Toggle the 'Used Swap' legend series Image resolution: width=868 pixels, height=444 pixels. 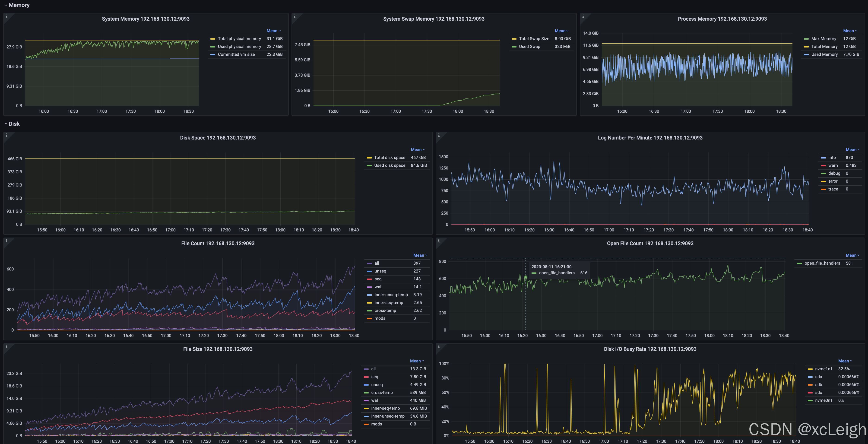529,47
